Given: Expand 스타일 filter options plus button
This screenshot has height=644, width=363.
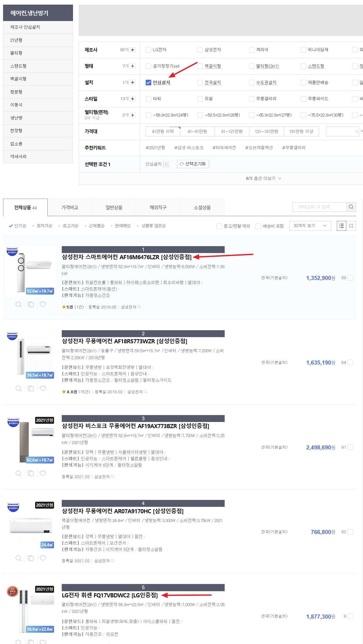Looking at the screenshot, I should [132, 99].
